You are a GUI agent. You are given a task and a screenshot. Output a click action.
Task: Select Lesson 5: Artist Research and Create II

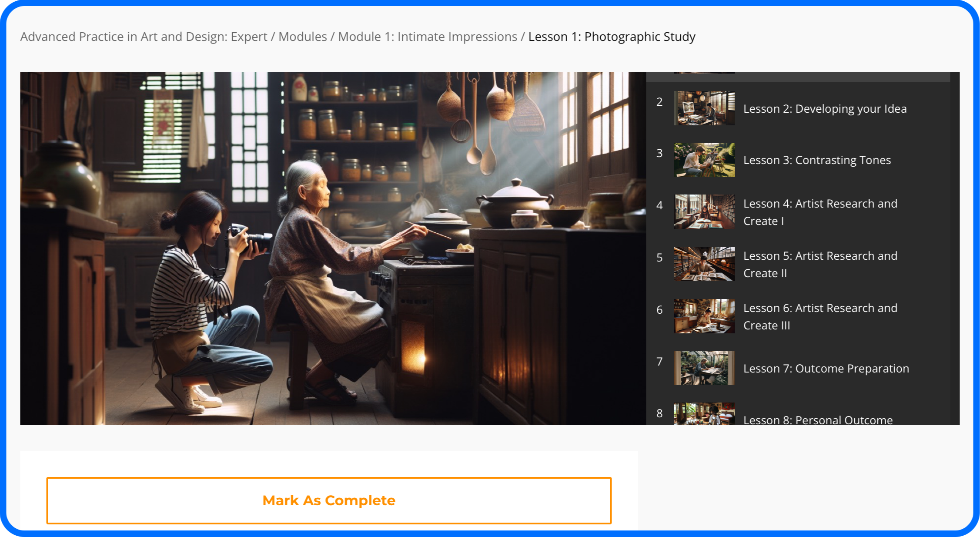[x=819, y=264]
